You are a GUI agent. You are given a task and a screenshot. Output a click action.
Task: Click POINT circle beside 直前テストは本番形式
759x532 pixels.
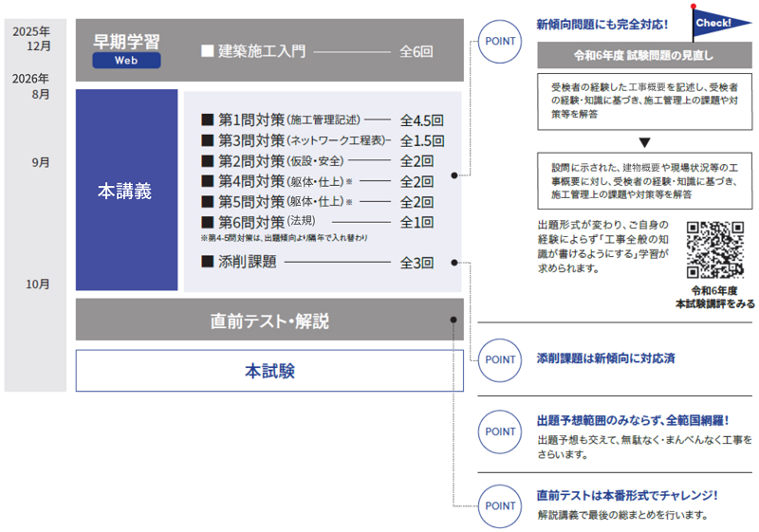click(500, 506)
